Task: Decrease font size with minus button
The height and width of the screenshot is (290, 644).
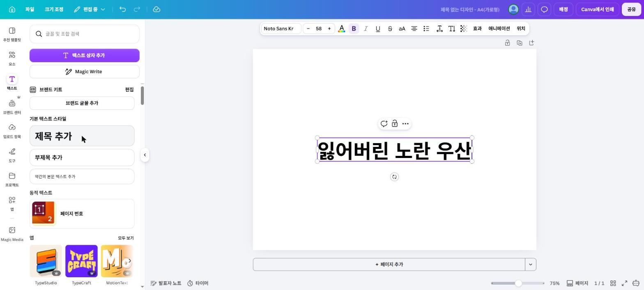Action: coord(308,28)
